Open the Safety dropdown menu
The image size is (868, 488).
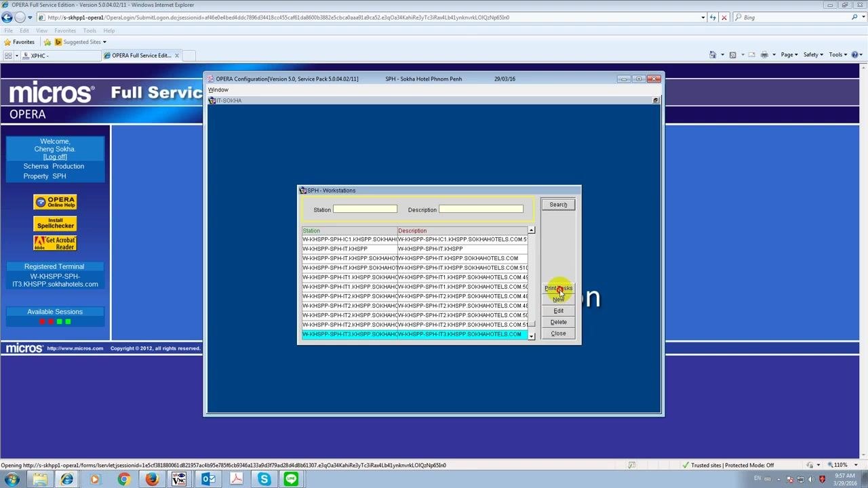pos(813,55)
